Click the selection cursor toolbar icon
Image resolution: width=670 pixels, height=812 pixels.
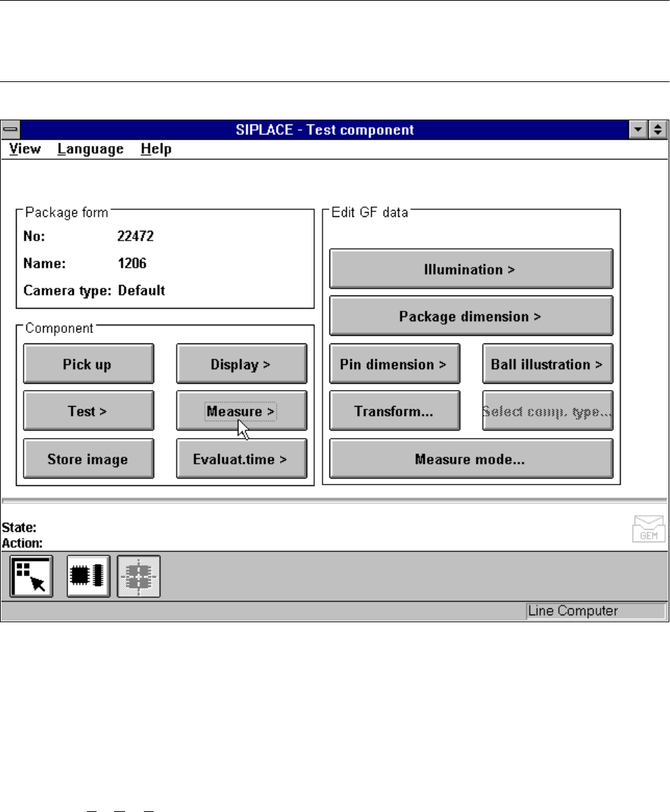pyautogui.click(x=31, y=576)
